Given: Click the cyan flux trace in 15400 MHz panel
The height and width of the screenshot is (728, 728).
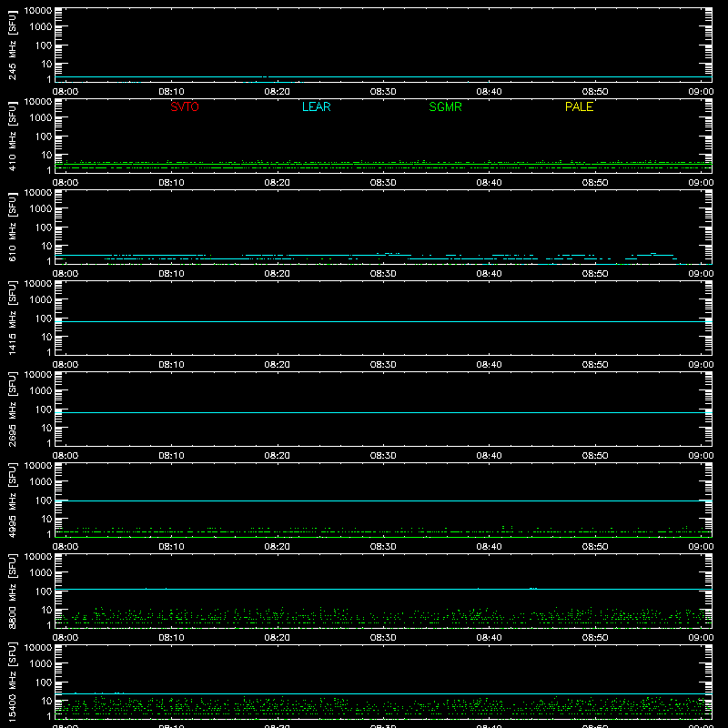Looking at the screenshot, I should point(383,693).
